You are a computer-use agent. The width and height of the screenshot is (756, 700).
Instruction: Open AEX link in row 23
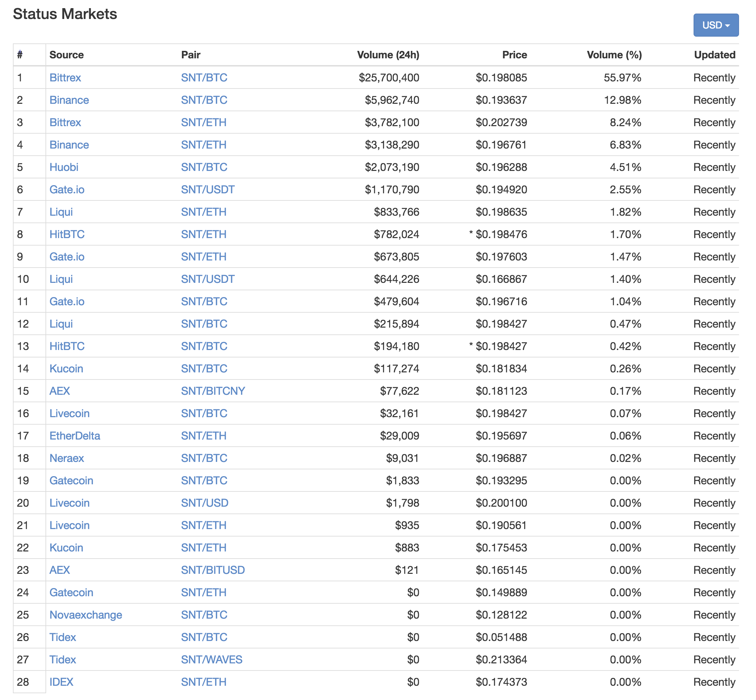59,570
